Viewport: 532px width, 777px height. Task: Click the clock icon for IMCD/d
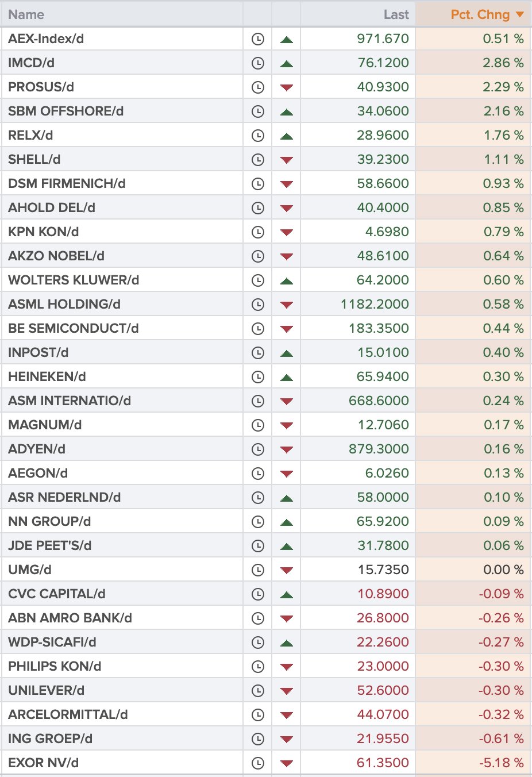258,63
